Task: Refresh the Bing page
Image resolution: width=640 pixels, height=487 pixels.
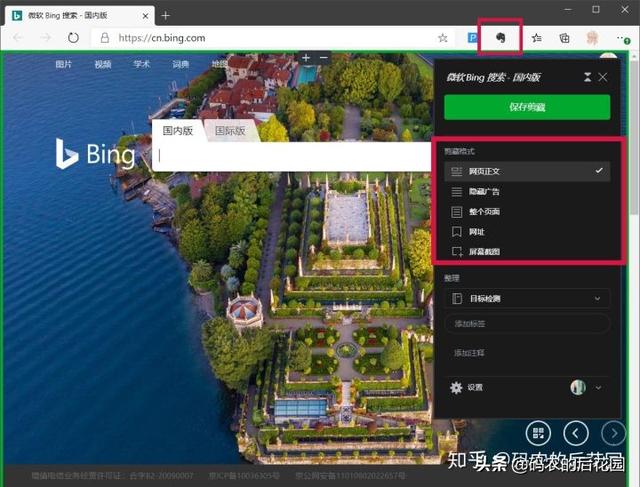Action: click(x=73, y=38)
